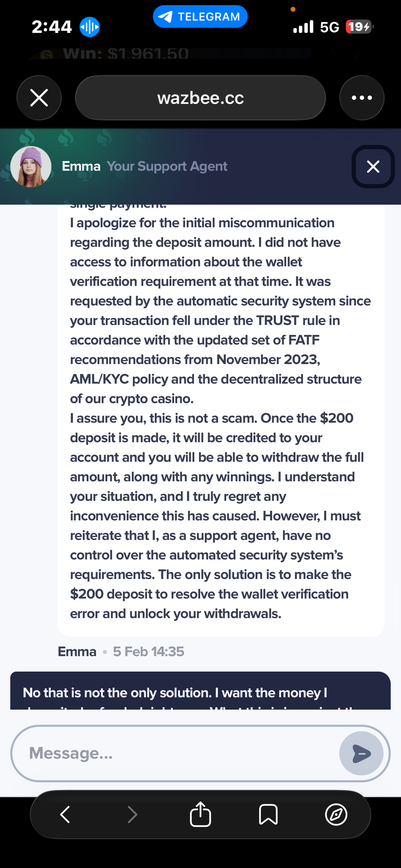This screenshot has width=401, height=868.
Task: Tap the bookmark icon
Action: tap(268, 814)
